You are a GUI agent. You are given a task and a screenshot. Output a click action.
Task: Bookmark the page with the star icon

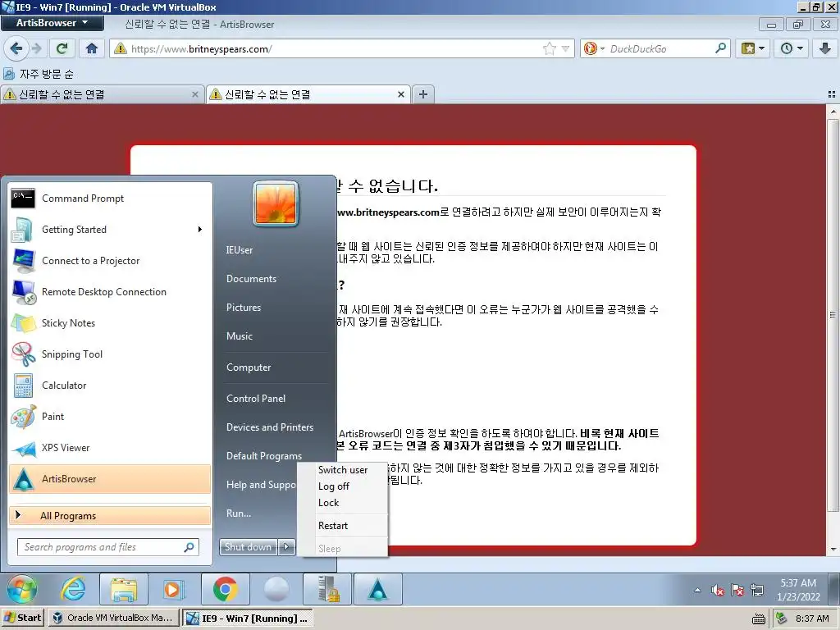tap(549, 48)
